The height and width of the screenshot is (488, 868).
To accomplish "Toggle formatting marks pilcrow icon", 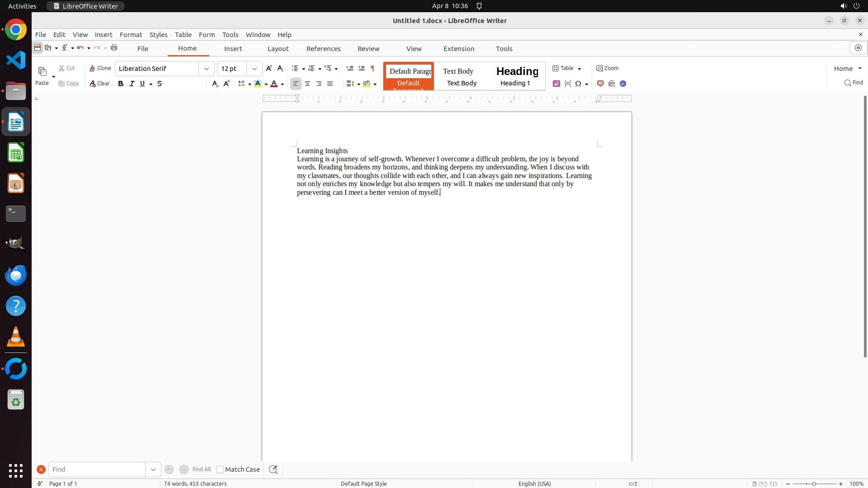I will (x=373, y=68).
